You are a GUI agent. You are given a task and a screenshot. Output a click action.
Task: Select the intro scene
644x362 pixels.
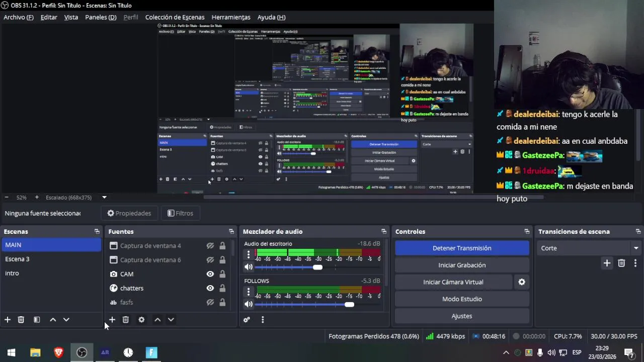(x=52, y=273)
